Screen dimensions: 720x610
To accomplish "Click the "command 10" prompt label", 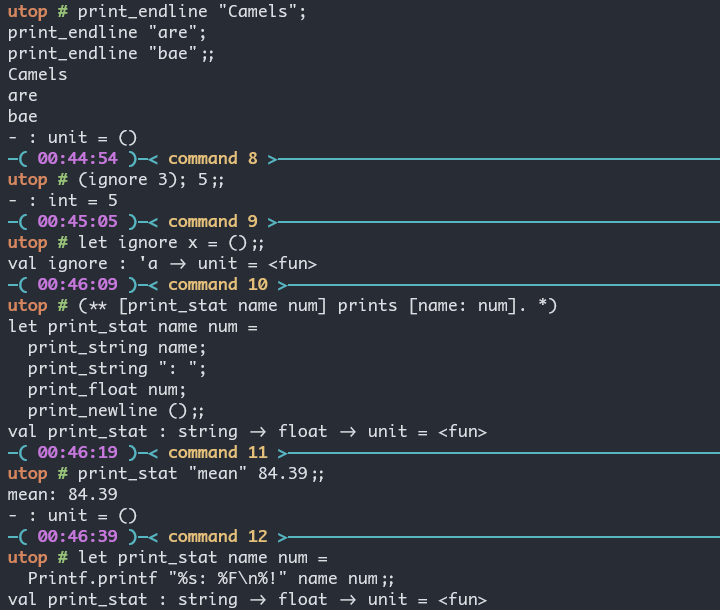I will [217, 284].
